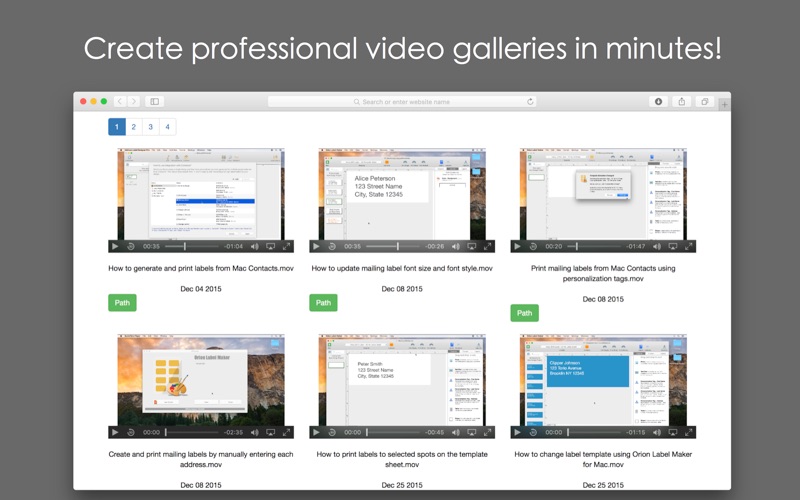Go to gallery page 4
The image size is (800, 500).
tap(167, 127)
